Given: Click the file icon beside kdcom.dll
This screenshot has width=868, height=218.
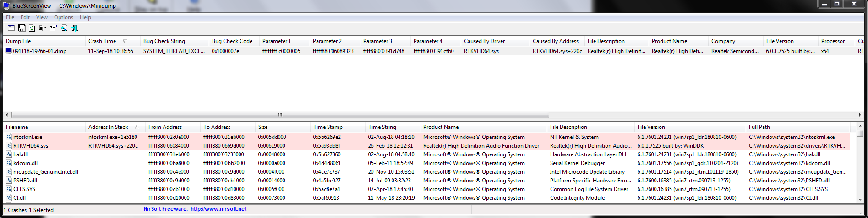Looking at the screenshot, I should [x=9, y=163].
